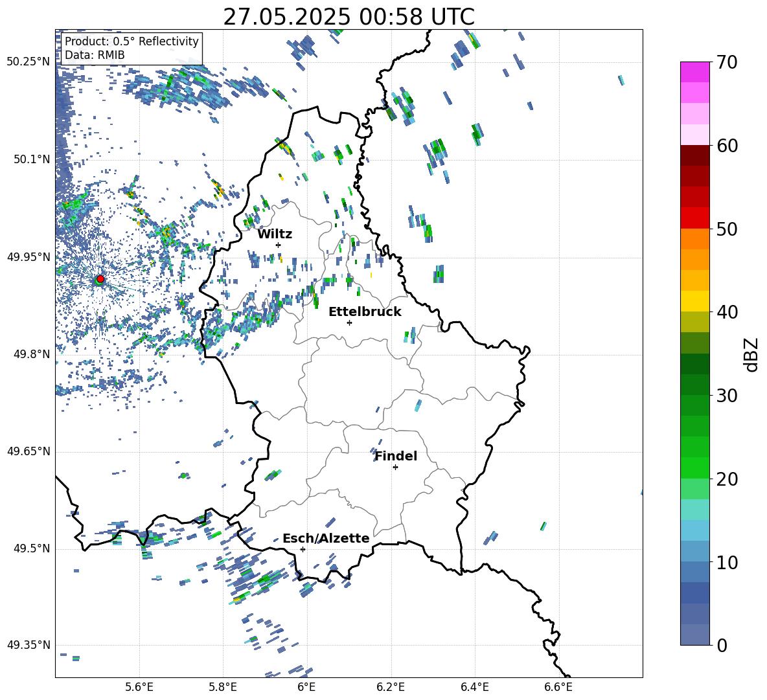
Task: Click the colorbar tick label 40
Action: (x=726, y=312)
